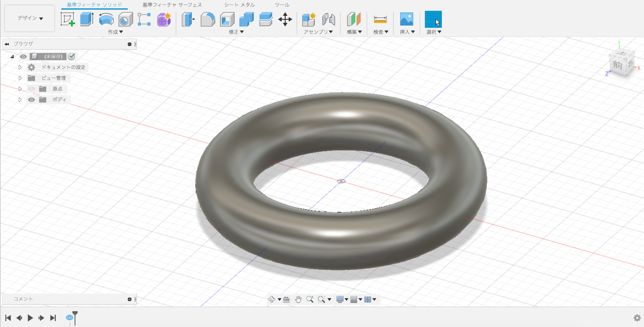
Task: Open the アセンブリ dropdown menu
Action: point(318,32)
